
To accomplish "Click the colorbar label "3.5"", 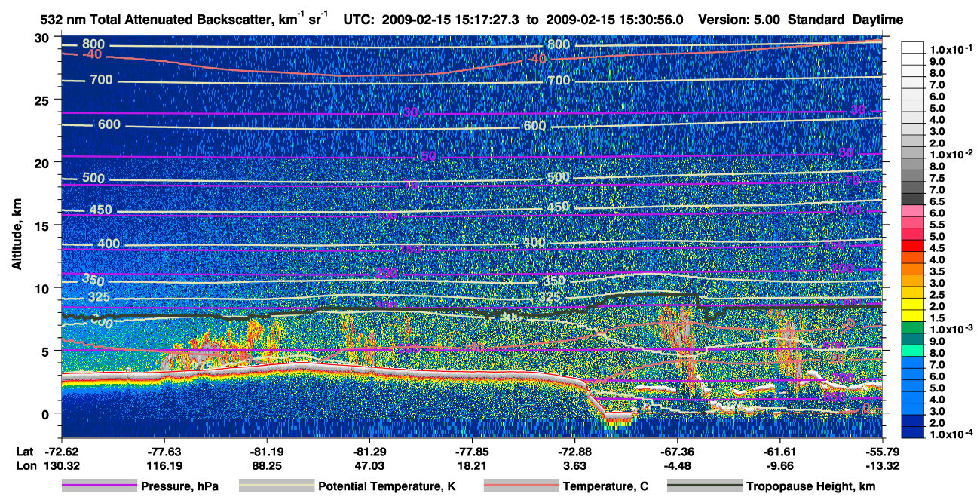I will tap(937, 271).
